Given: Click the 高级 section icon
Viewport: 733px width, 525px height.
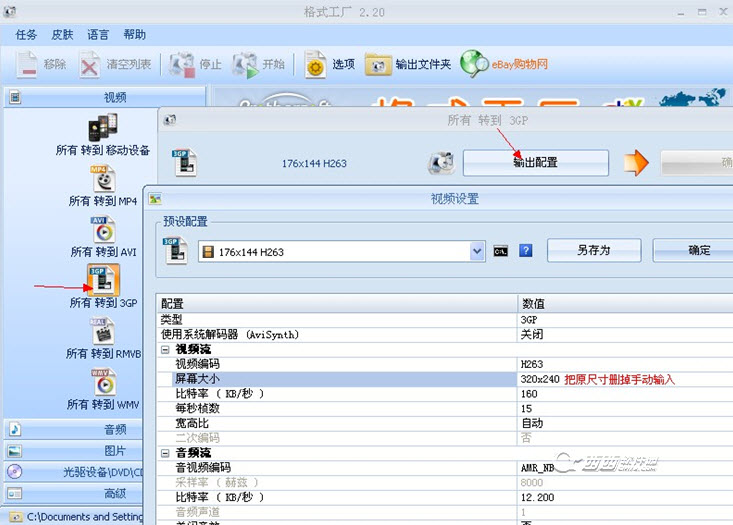Looking at the screenshot, I should point(14,494).
